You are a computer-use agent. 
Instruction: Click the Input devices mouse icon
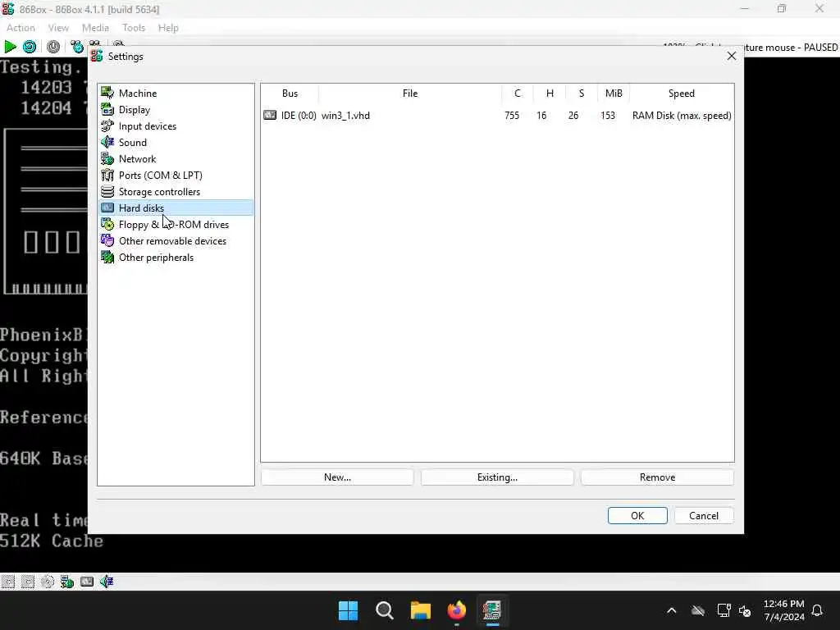(x=107, y=126)
